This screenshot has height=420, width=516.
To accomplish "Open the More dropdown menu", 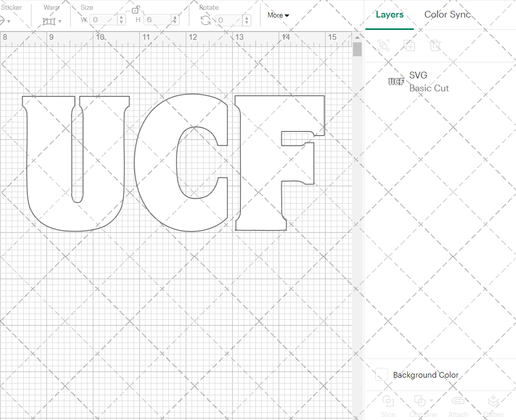I will point(278,15).
